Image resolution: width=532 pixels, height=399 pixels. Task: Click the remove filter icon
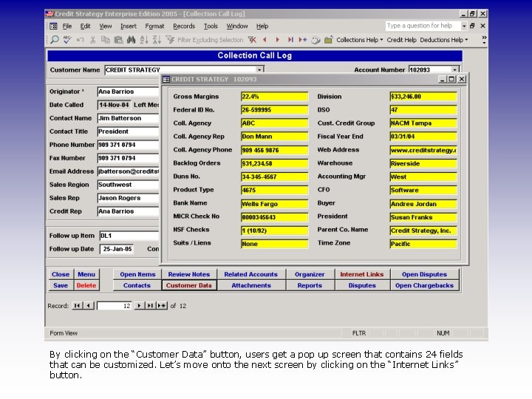click(252, 40)
